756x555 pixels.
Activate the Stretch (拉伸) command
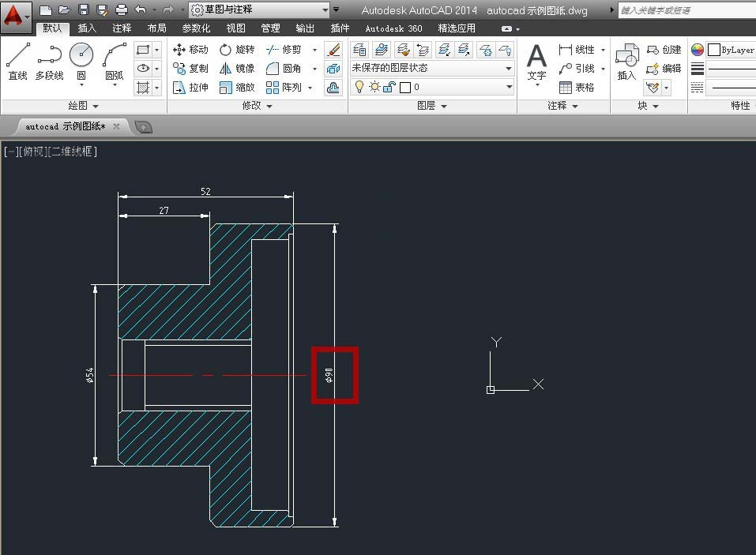click(190, 88)
